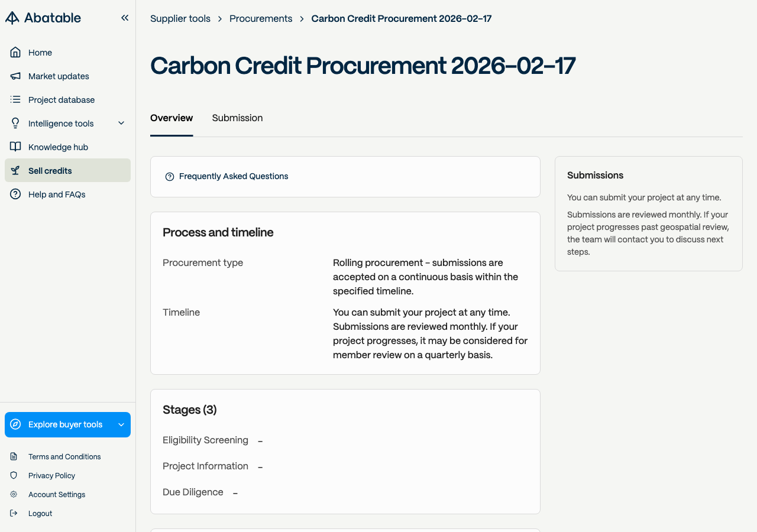Click the Privacy Policy shield icon
The height and width of the screenshot is (532, 757).
click(14, 475)
